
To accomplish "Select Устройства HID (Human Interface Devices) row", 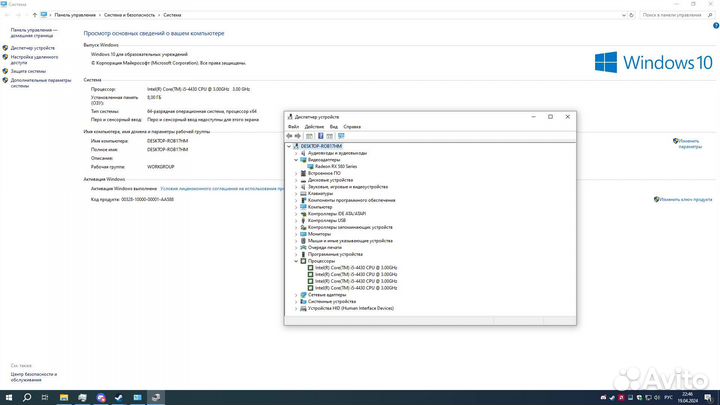I will click(350, 308).
